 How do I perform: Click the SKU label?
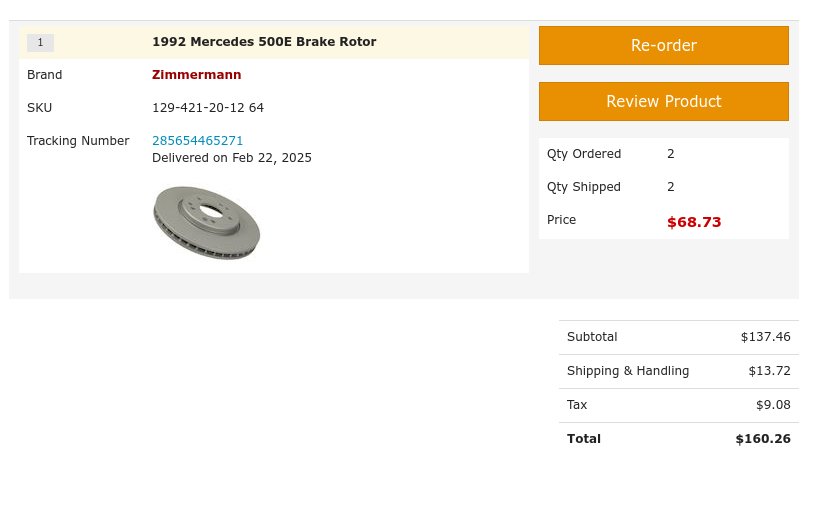[40, 108]
